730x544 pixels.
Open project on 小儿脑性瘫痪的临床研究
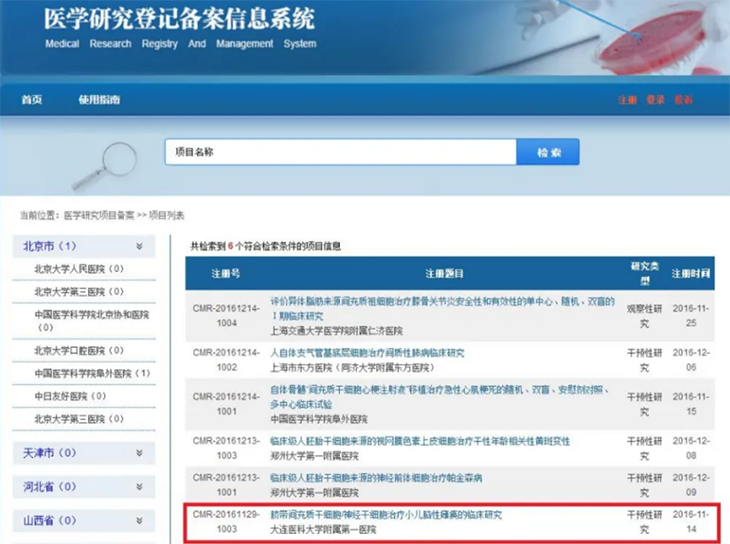(x=386, y=515)
